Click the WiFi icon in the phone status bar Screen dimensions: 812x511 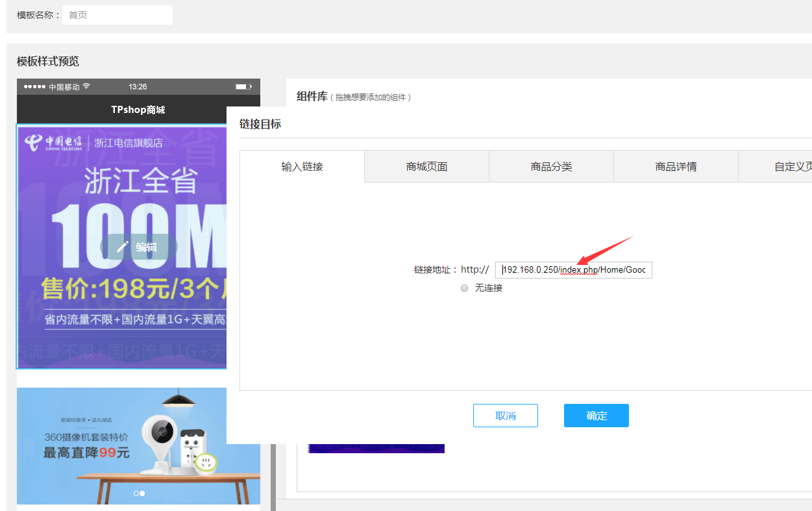click(x=86, y=86)
